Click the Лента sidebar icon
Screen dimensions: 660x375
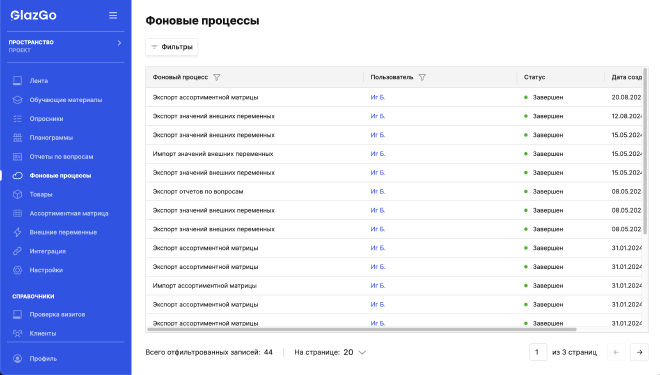tap(17, 81)
